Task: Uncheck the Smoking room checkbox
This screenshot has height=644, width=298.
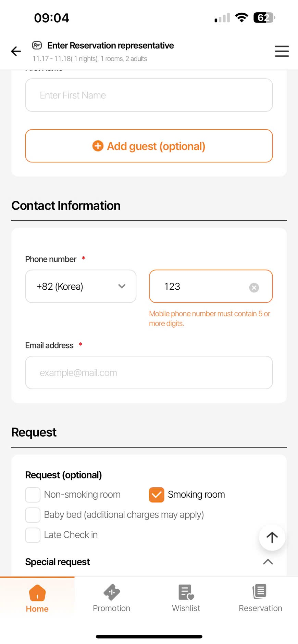Action: [157, 495]
